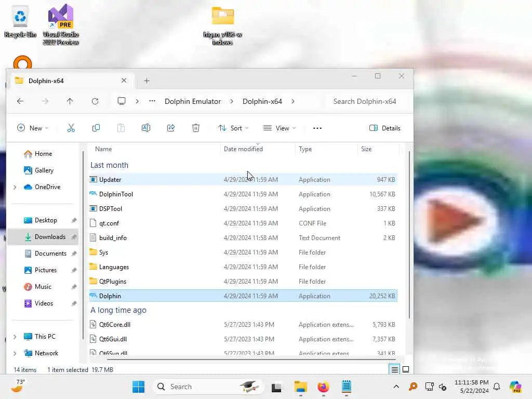Click the Cut scissors icon
The height and width of the screenshot is (399, 532).
pyautogui.click(x=71, y=128)
